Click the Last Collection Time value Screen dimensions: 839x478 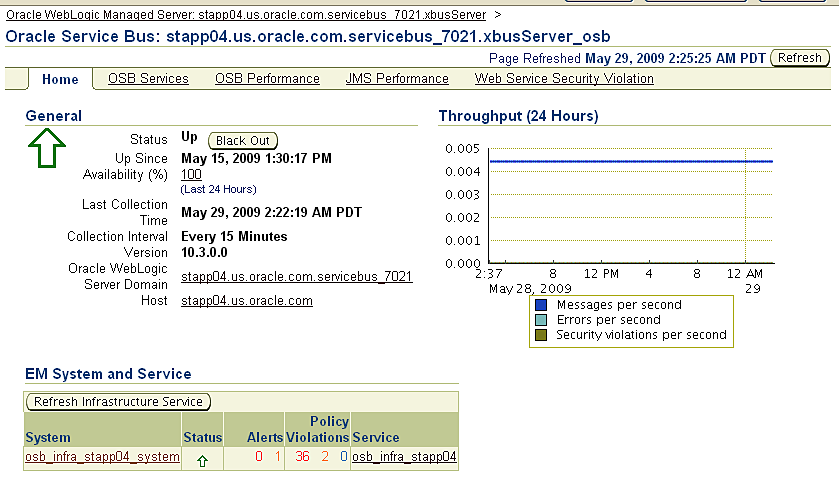click(271, 213)
